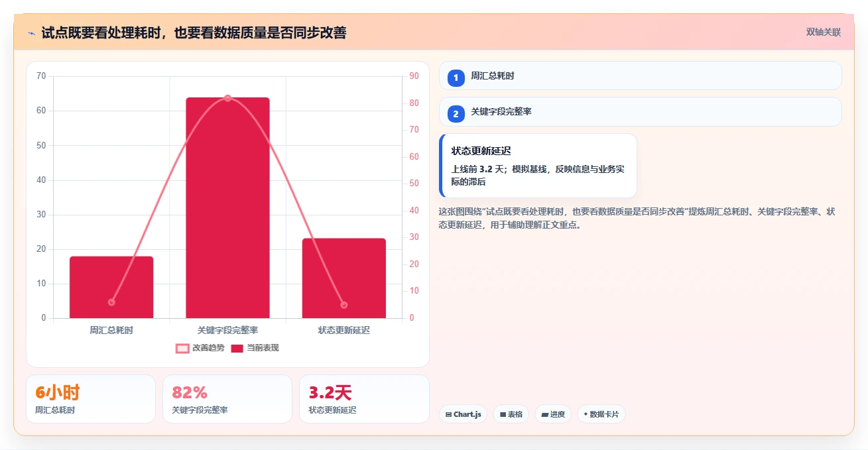
Task: Click the right axis value 90
Action: click(414, 76)
